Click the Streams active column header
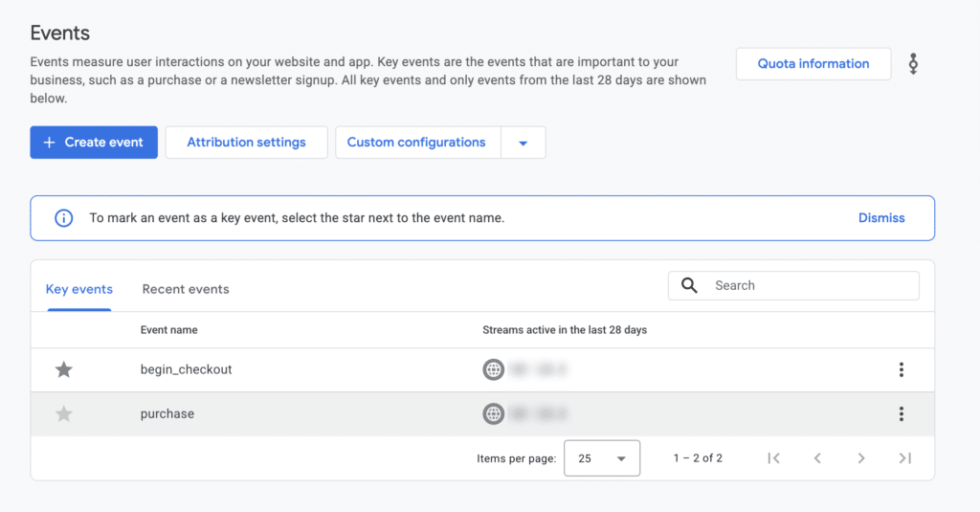Viewport: 980px width, 512px height. (x=565, y=330)
